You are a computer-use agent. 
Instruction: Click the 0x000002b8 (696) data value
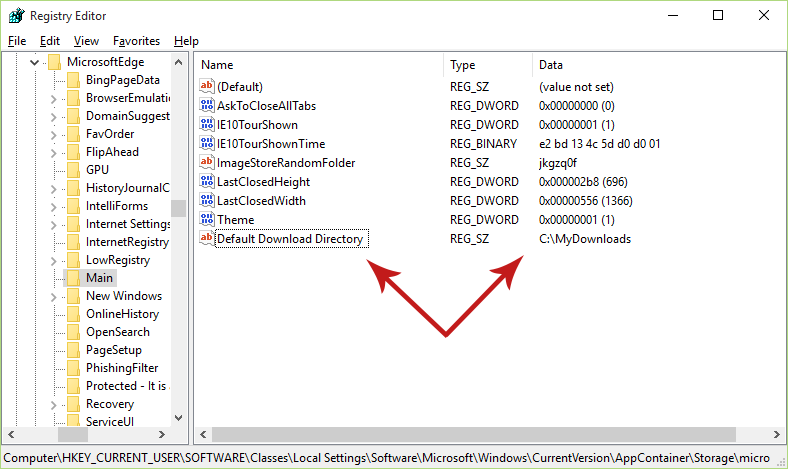pyautogui.click(x=583, y=181)
